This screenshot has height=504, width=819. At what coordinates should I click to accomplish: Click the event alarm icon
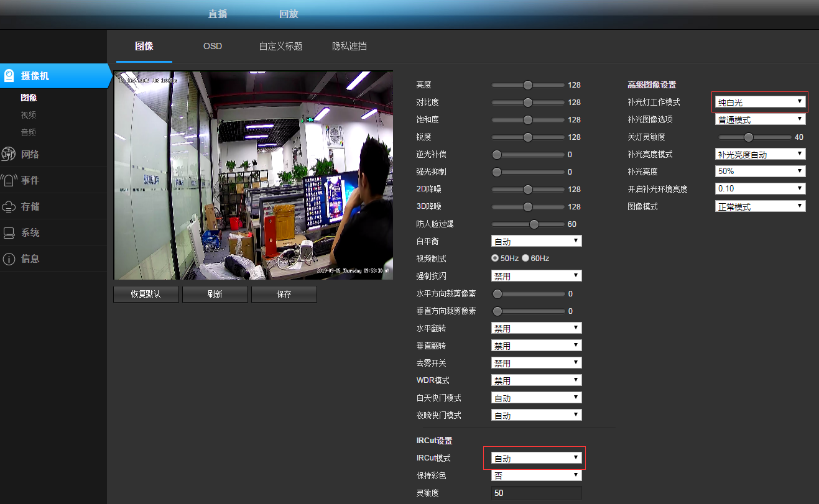coord(9,180)
